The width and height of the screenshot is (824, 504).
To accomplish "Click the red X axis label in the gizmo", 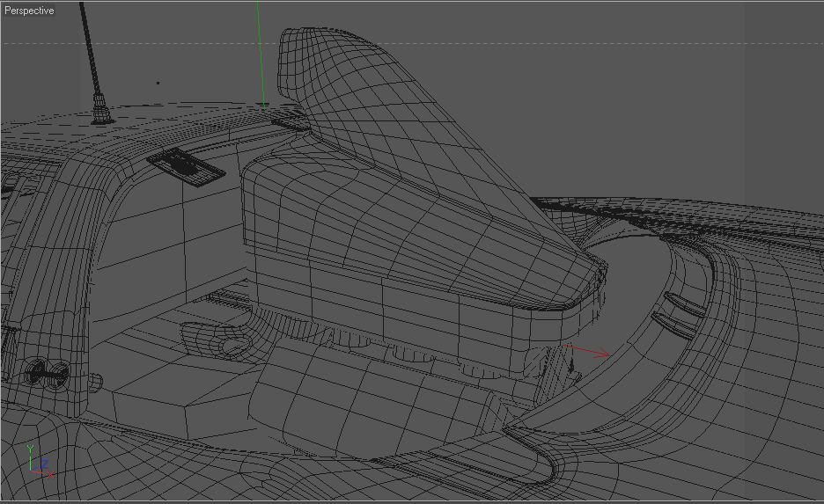I will (50, 475).
